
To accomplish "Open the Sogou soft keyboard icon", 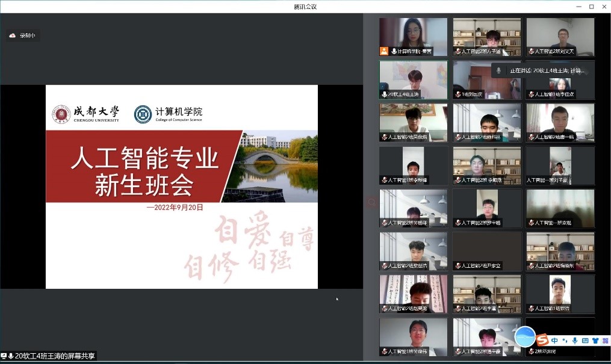I will pos(585,341).
